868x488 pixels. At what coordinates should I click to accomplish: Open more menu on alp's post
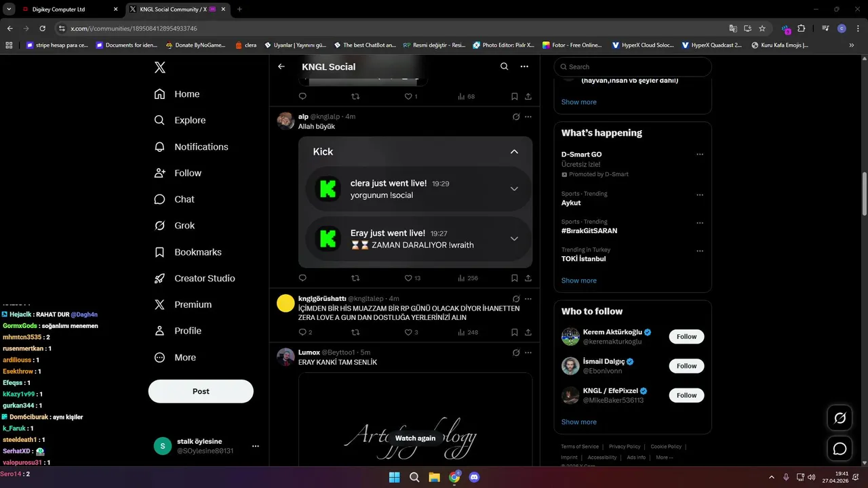[528, 117]
